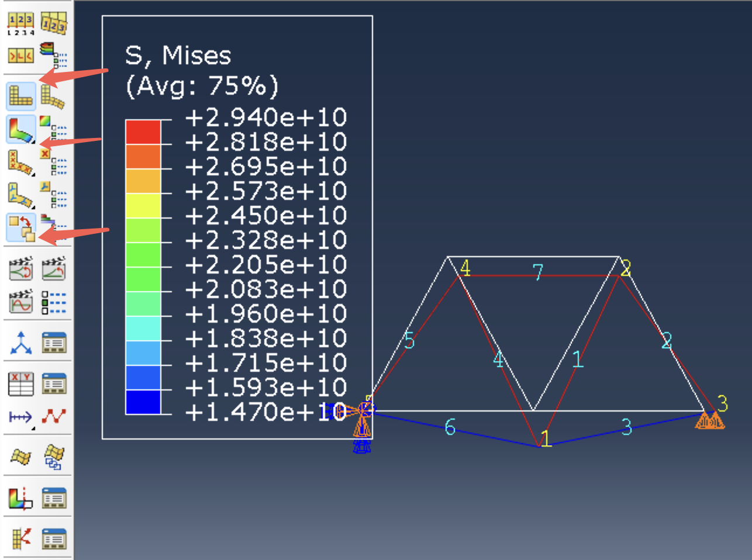The image size is (752, 560).
Task: Open Contour Options dialog icon
Action: pyautogui.click(x=53, y=129)
